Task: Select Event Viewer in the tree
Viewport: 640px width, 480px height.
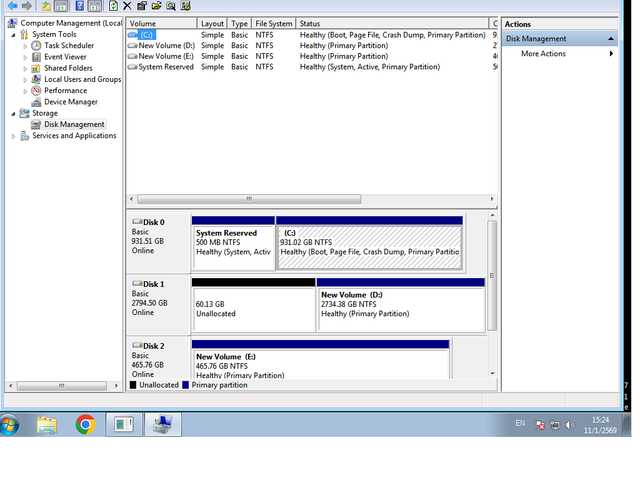Action: click(x=65, y=57)
